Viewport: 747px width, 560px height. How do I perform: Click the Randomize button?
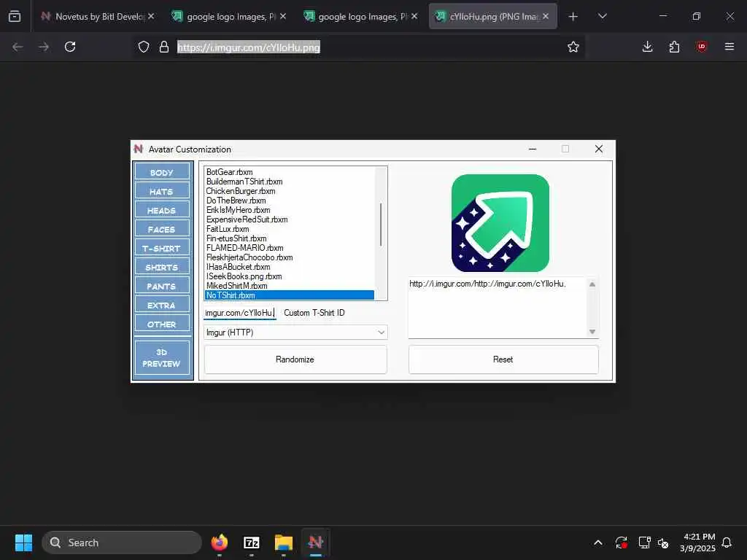tap(295, 359)
